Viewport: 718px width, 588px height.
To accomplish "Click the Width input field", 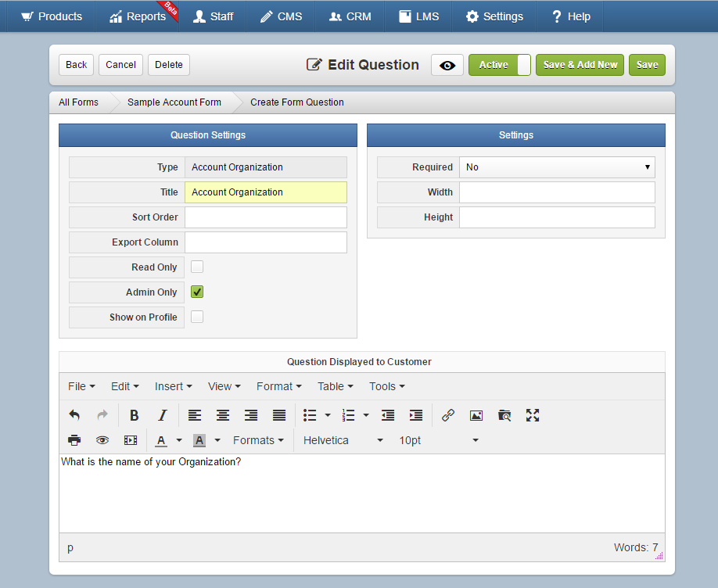I will pyautogui.click(x=557, y=192).
